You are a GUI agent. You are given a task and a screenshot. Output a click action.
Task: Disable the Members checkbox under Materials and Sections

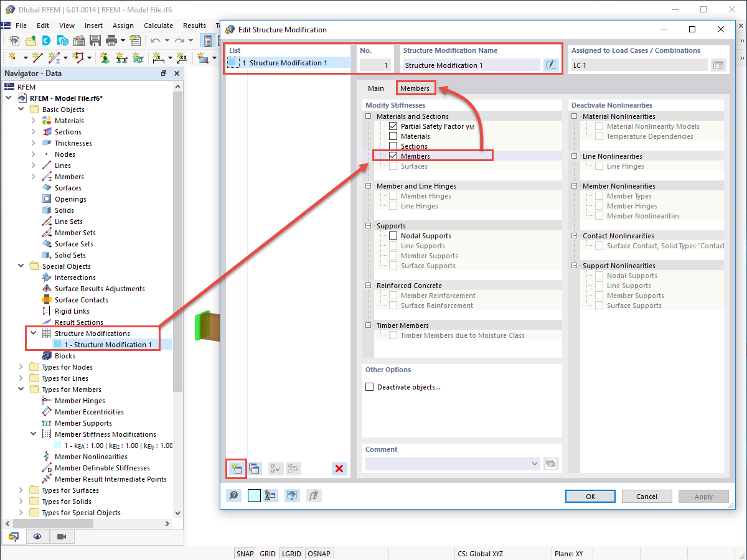coord(394,156)
